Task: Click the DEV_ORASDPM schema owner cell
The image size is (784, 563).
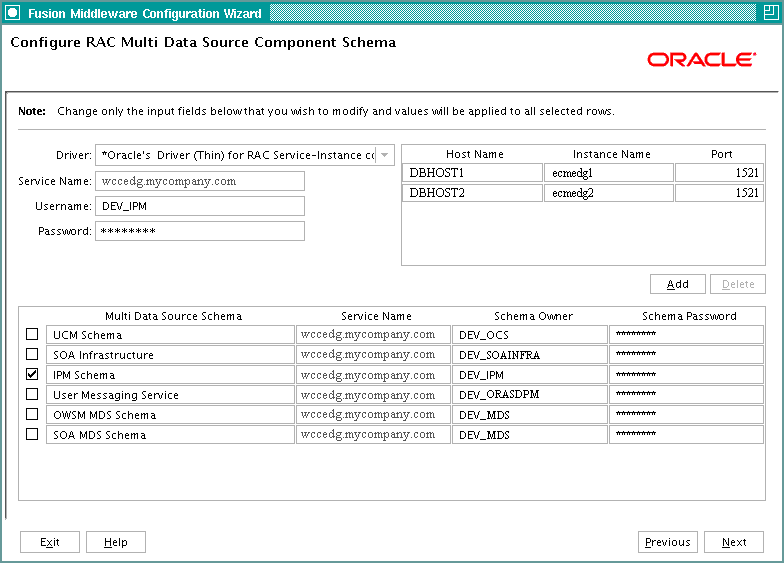Action: coord(530,394)
